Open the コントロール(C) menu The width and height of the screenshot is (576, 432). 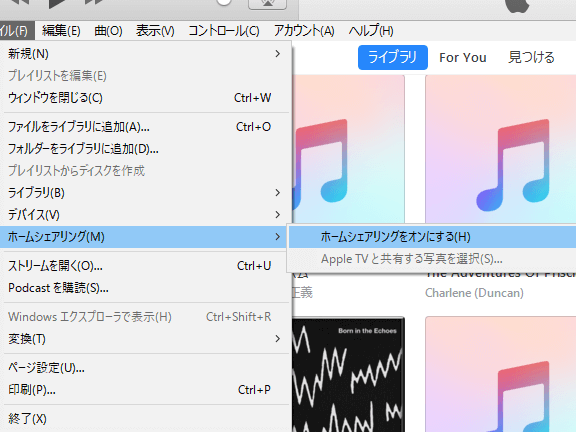[x=224, y=30]
